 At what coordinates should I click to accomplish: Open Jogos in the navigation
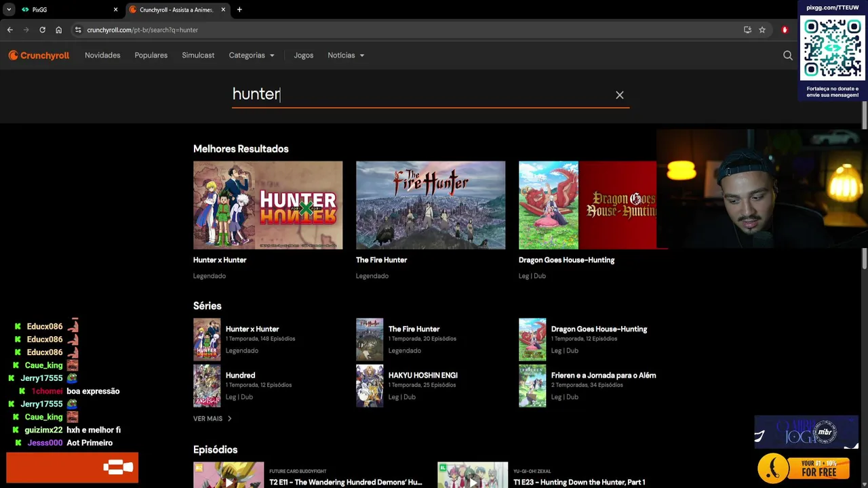click(x=304, y=56)
